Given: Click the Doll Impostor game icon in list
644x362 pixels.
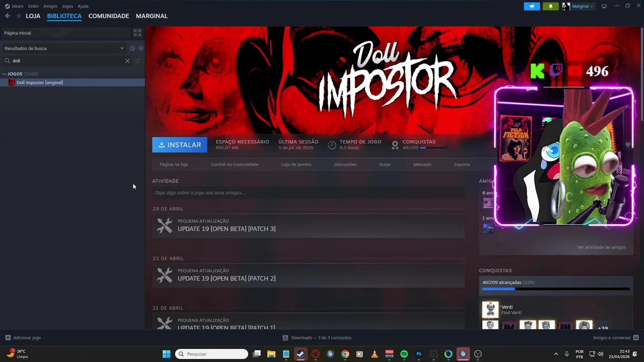Looking at the screenshot, I should 12,82.
